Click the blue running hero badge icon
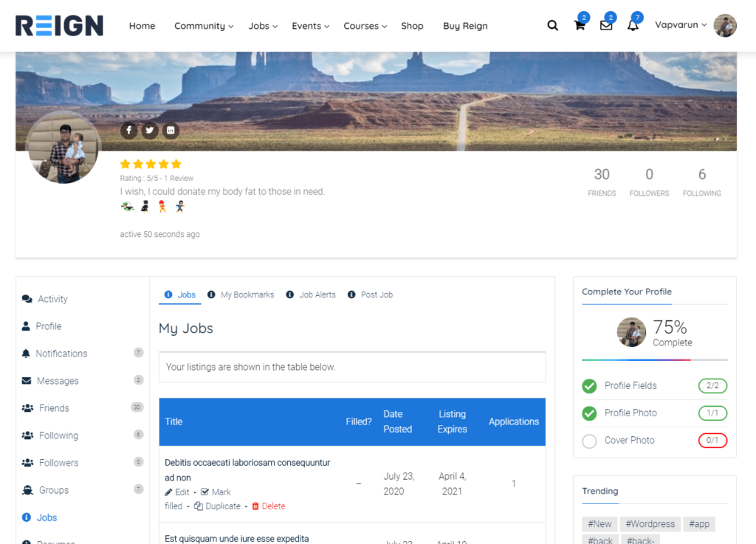 (180, 207)
